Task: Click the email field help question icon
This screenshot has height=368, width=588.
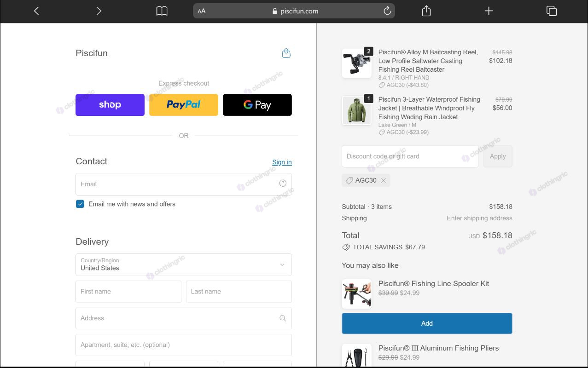Action: pyautogui.click(x=283, y=183)
